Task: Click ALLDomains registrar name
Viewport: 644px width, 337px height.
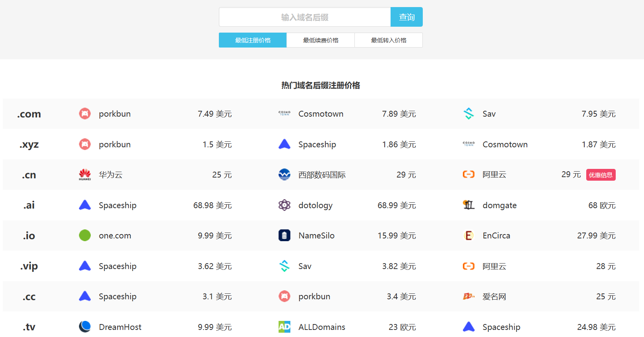Action: tap(322, 327)
